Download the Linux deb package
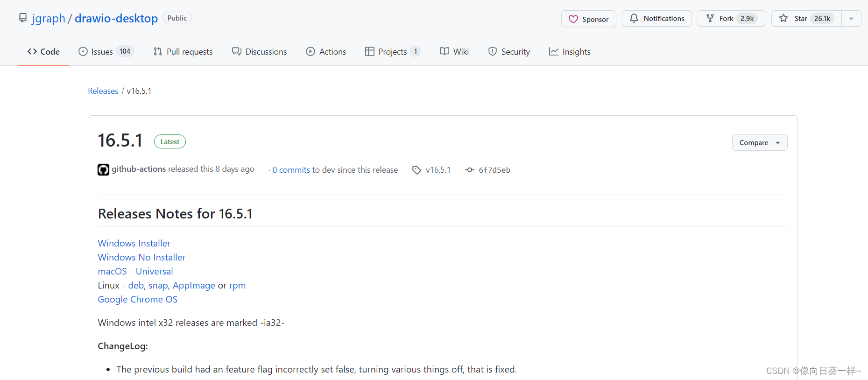This screenshot has width=868, height=380. (x=136, y=285)
